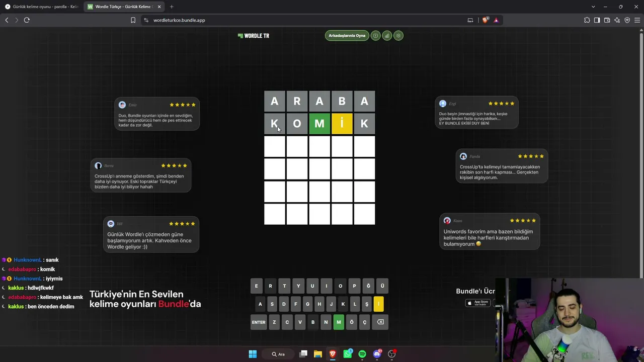The width and height of the screenshot is (644, 362).
Task: Open the Windows Start menu
Action: pyautogui.click(x=253, y=354)
